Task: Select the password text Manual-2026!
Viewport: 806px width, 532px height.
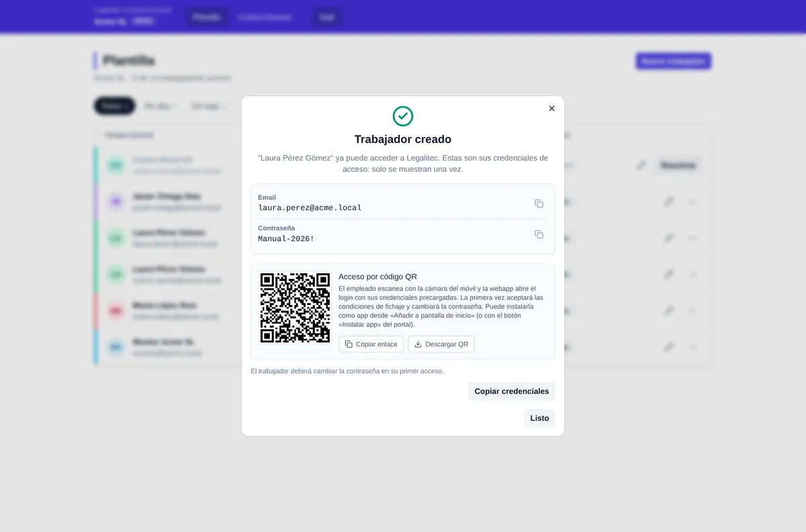Action: [x=286, y=238]
